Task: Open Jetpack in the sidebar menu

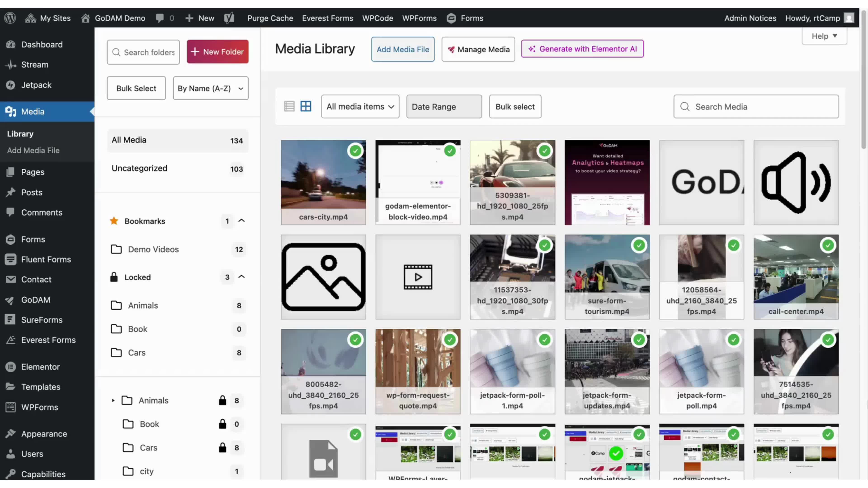Action: point(36,85)
